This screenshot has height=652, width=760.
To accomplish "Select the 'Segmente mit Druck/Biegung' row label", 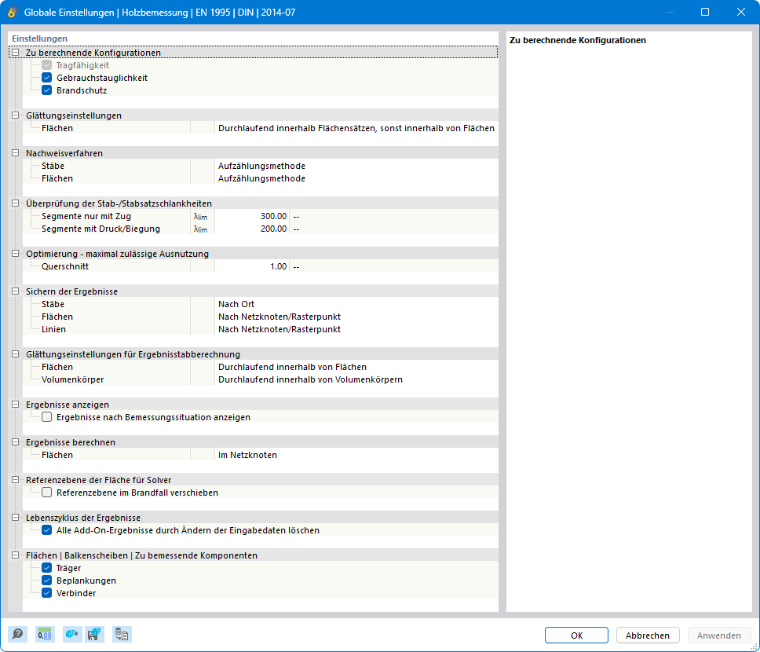I will tap(101, 229).
